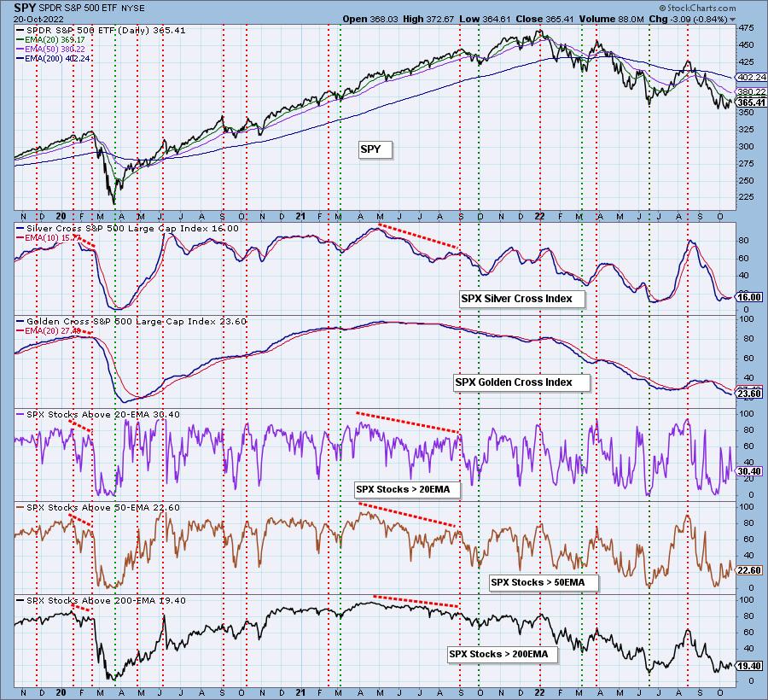Click the Close 365.41 value in header

click(544, 19)
